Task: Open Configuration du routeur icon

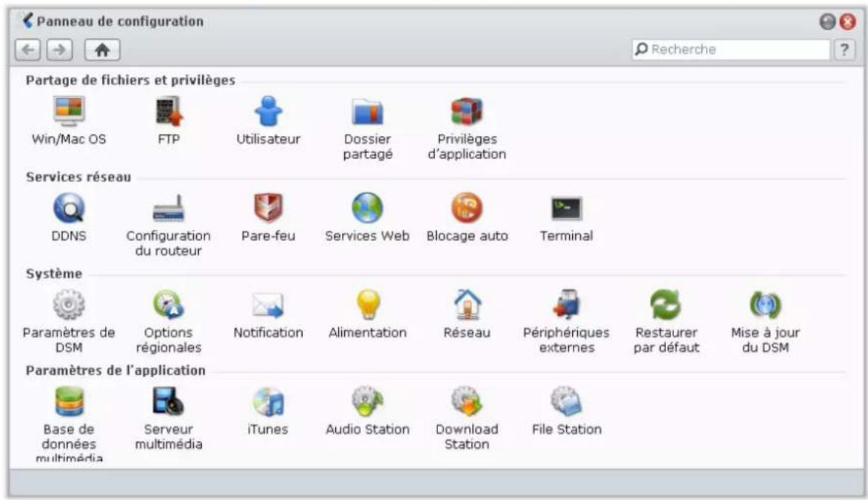Action: pyautogui.click(x=169, y=209)
